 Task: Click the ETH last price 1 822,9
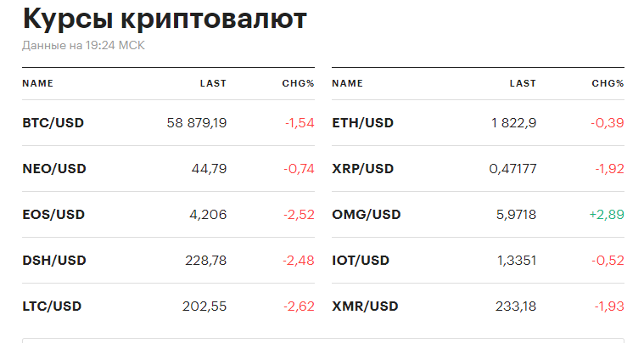pyautogui.click(x=513, y=123)
